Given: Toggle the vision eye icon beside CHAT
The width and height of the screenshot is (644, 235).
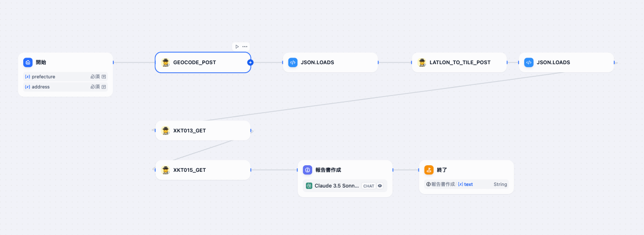Looking at the screenshot, I should (380, 186).
